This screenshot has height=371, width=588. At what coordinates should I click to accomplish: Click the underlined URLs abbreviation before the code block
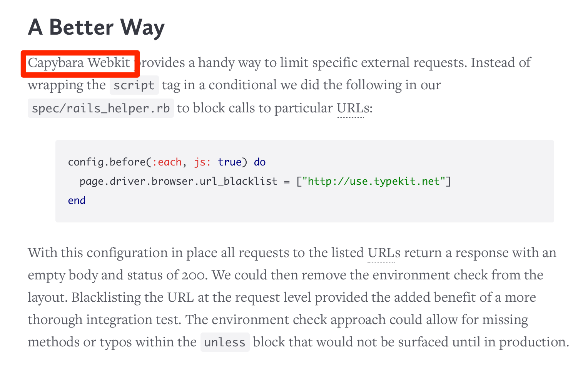tap(350, 108)
